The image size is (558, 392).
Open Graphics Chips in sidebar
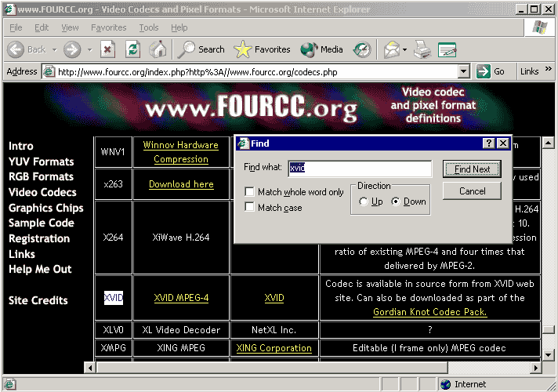click(46, 208)
